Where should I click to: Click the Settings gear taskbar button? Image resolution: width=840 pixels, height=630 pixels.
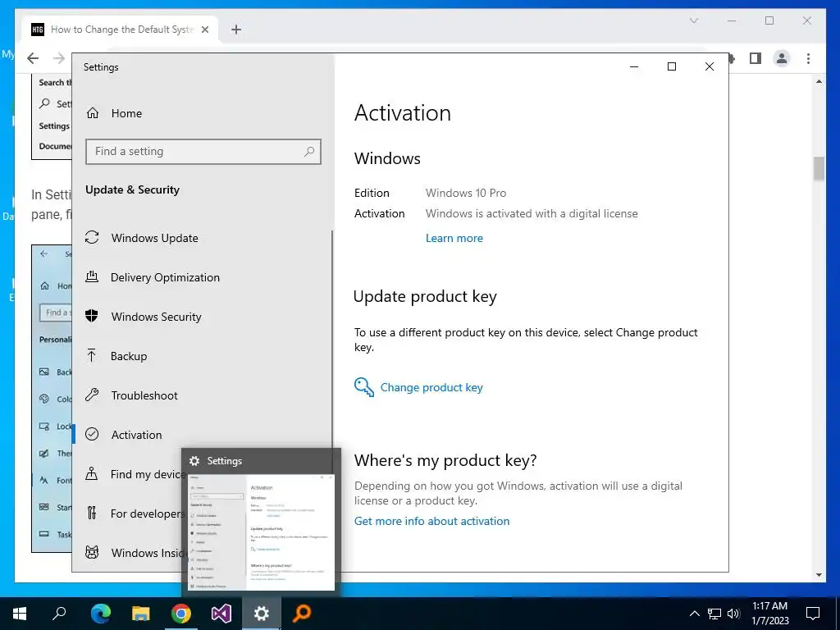tap(262, 614)
